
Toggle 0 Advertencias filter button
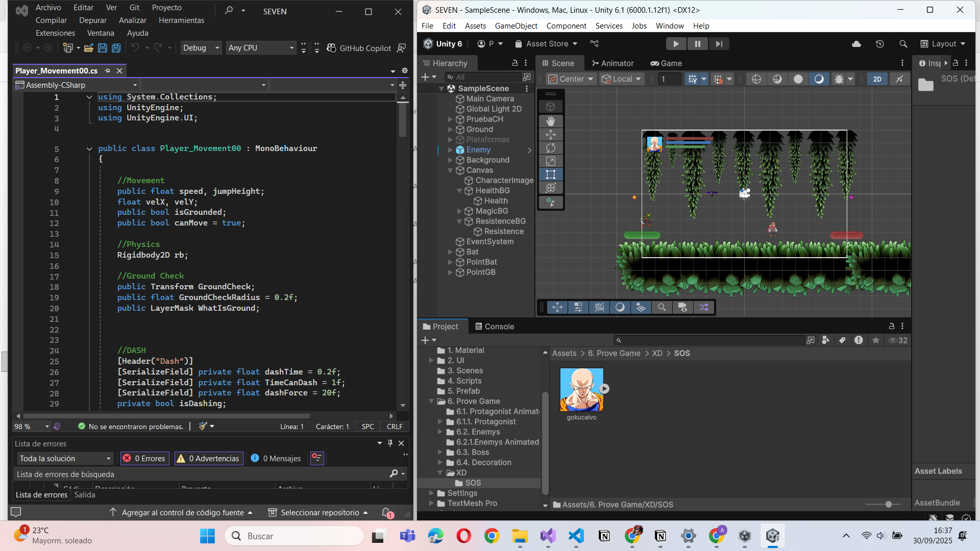pos(208,459)
